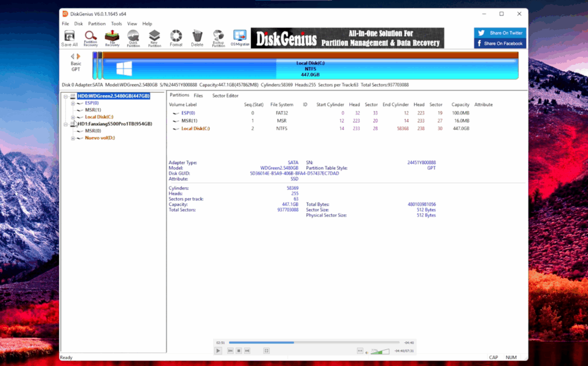Go to next disk with orange arrow

click(x=78, y=56)
